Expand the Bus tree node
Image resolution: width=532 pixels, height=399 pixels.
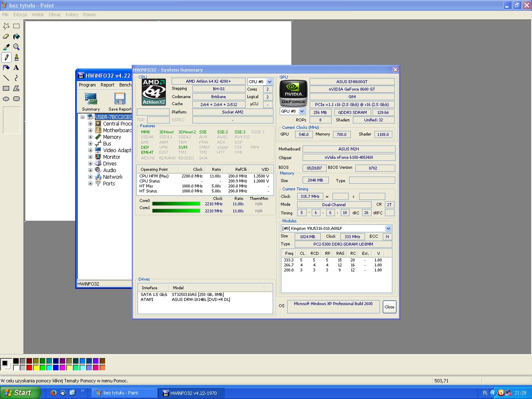(x=90, y=143)
